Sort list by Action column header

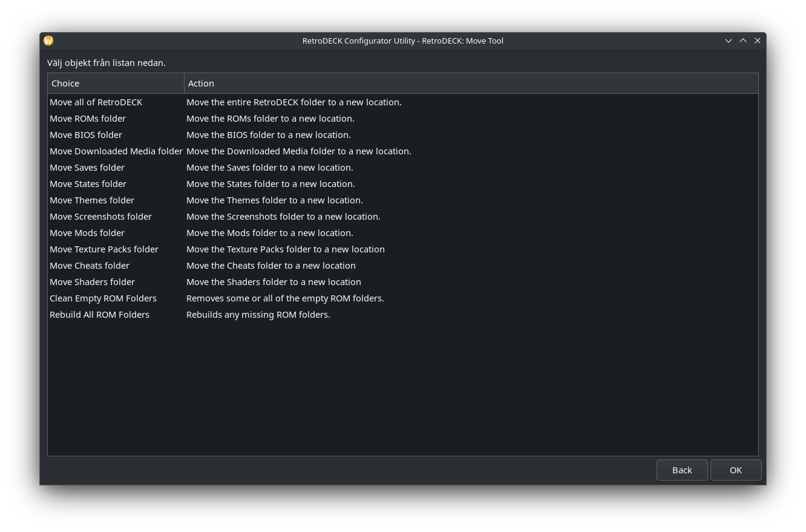pos(471,84)
